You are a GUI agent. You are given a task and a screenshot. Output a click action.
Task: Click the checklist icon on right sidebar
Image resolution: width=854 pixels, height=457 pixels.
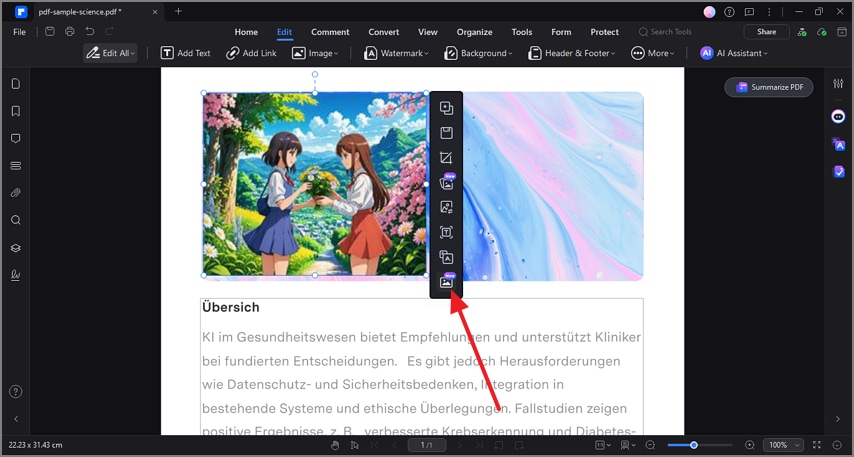pyautogui.click(x=839, y=172)
